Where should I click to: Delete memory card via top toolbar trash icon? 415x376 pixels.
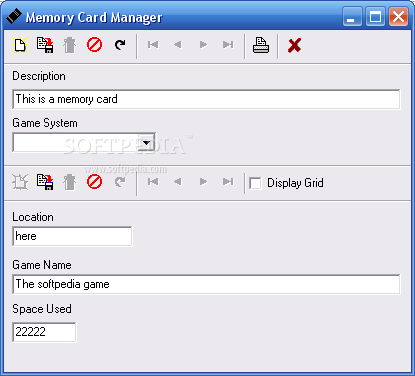click(70, 45)
